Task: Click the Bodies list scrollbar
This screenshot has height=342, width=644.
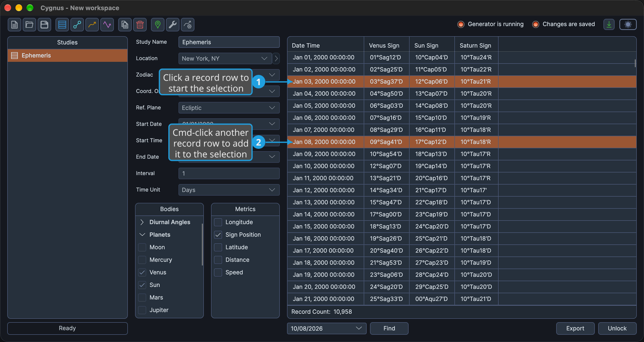Action: 202,244
